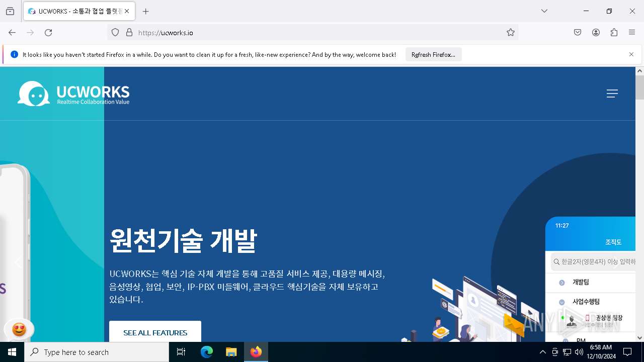This screenshot has height=362, width=644.
Task: Click the Type here to search box
Action: click(x=97, y=352)
